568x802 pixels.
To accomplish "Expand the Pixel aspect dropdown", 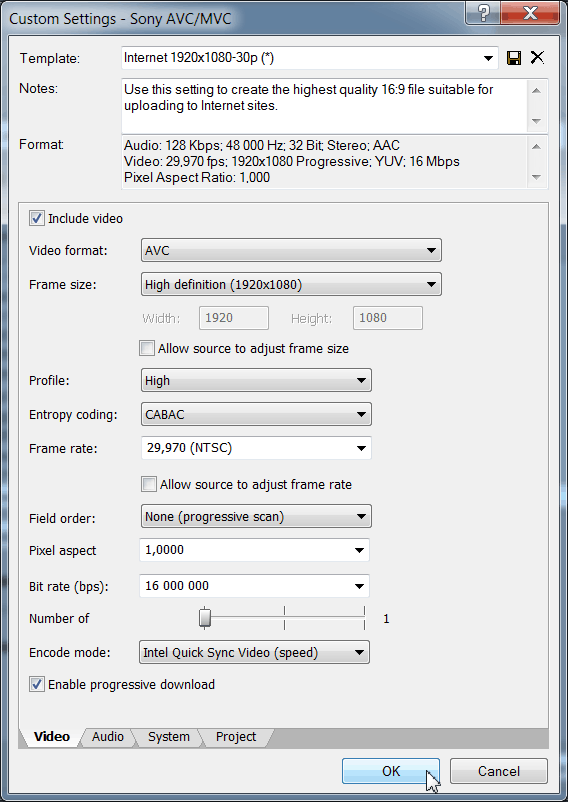I will pyautogui.click(x=254, y=550).
